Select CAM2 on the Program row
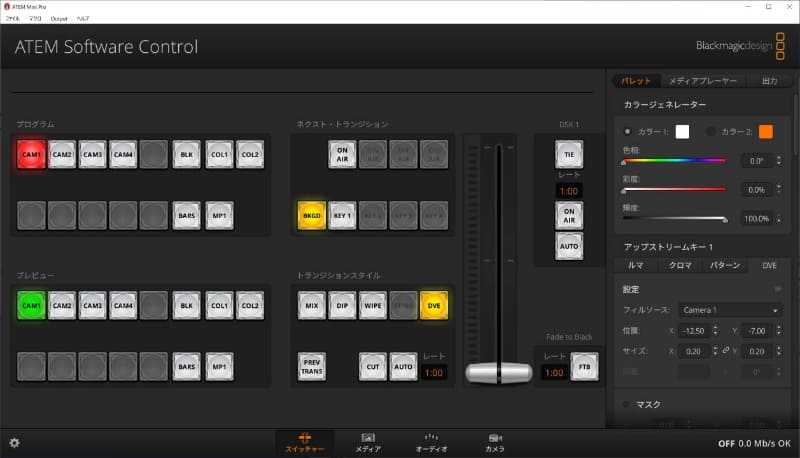 (62, 154)
